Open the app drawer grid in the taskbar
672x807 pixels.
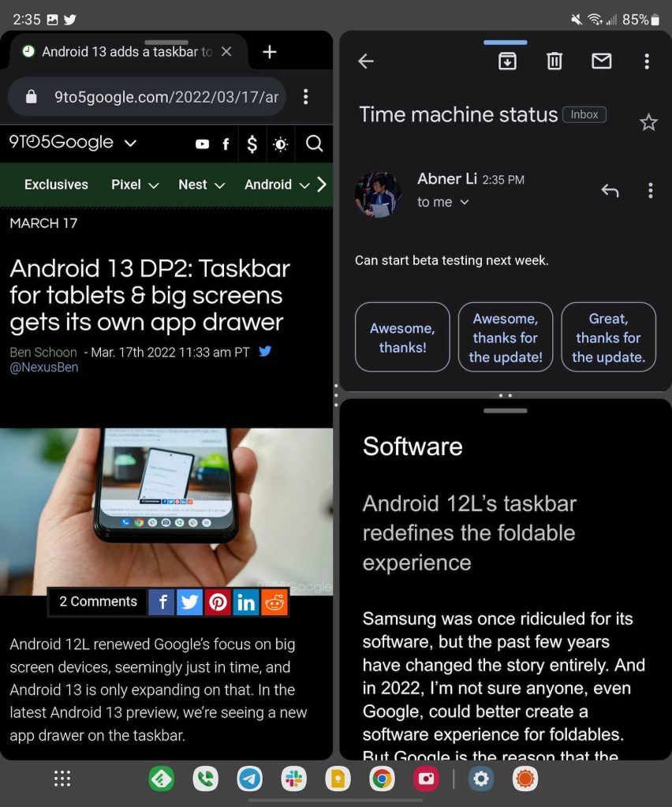(x=62, y=778)
